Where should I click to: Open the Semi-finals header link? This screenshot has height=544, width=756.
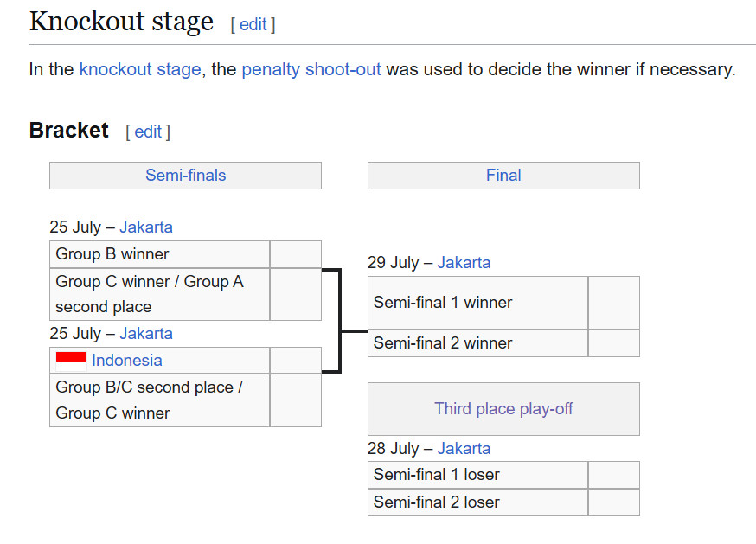tap(186, 175)
